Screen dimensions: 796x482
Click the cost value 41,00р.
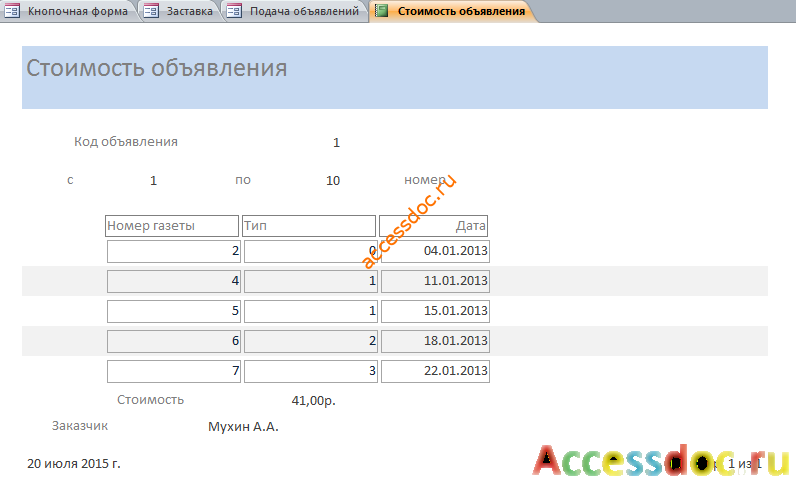[x=313, y=401]
